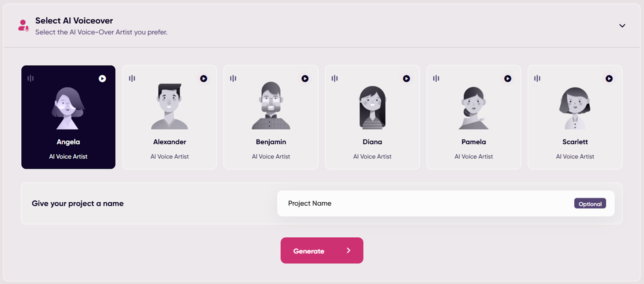Play Scarlett's voice sample
This screenshot has height=284, width=644.
coord(609,78)
